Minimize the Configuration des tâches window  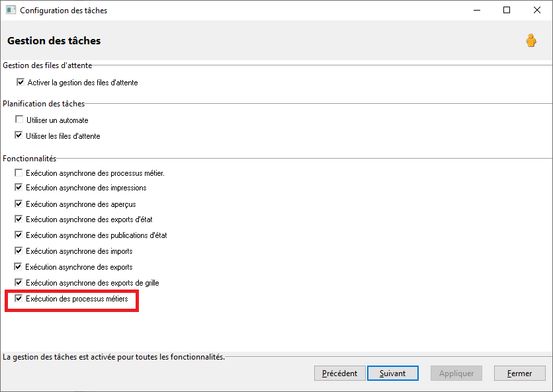(x=477, y=10)
